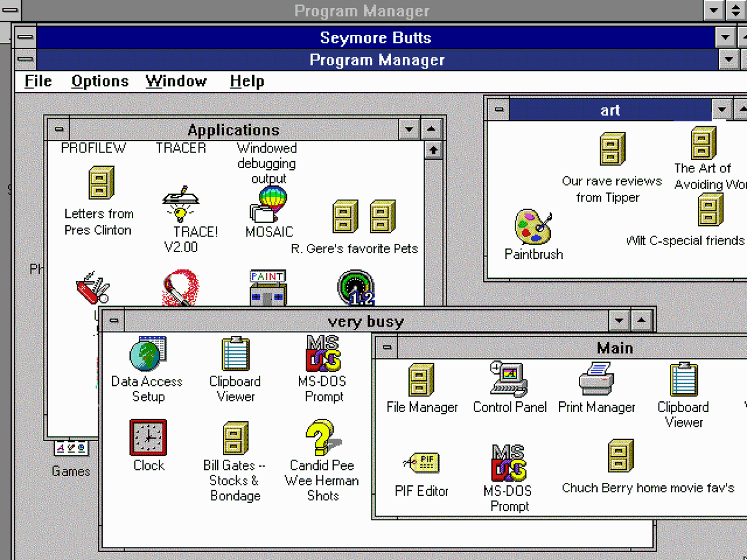Select The Art of Avoiding icon

pos(704,143)
